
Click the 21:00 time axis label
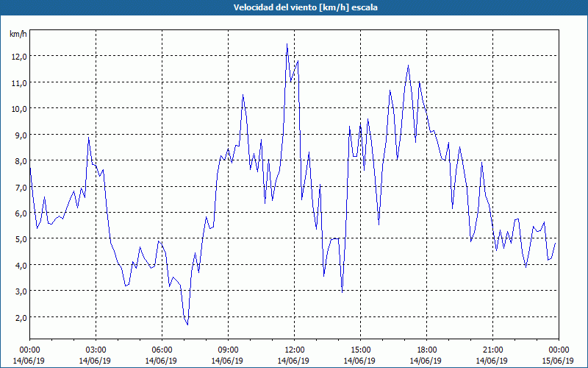click(x=492, y=350)
